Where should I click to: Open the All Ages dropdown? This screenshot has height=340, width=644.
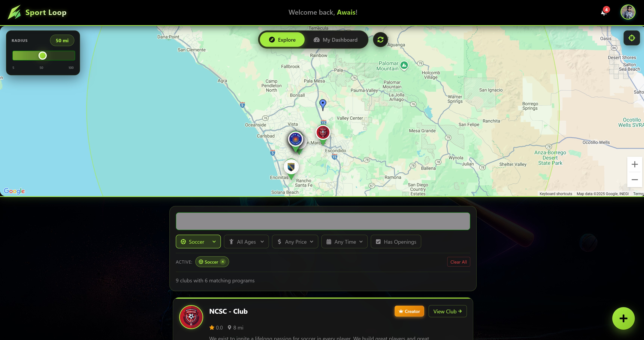tap(246, 241)
